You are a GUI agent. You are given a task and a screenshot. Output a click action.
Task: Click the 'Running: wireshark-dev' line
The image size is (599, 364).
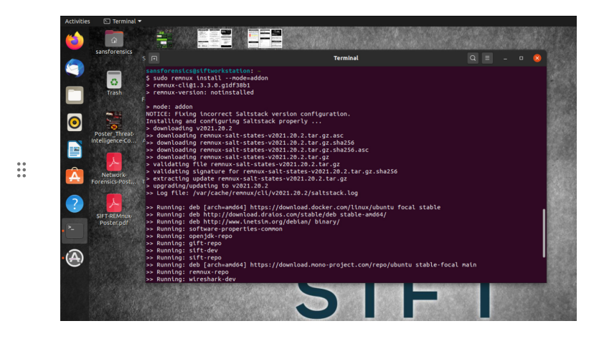(191, 279)
